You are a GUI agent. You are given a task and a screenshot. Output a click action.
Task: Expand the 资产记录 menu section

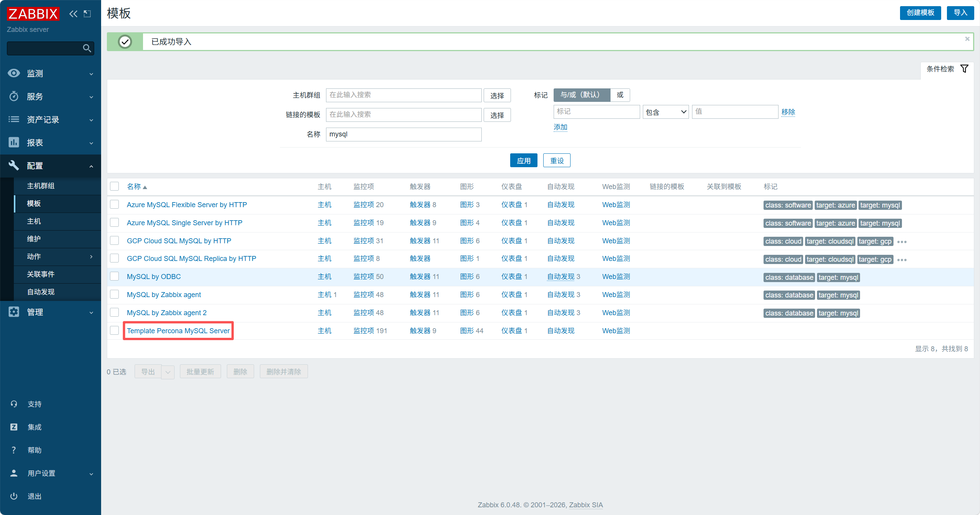[x=91, y=120]
